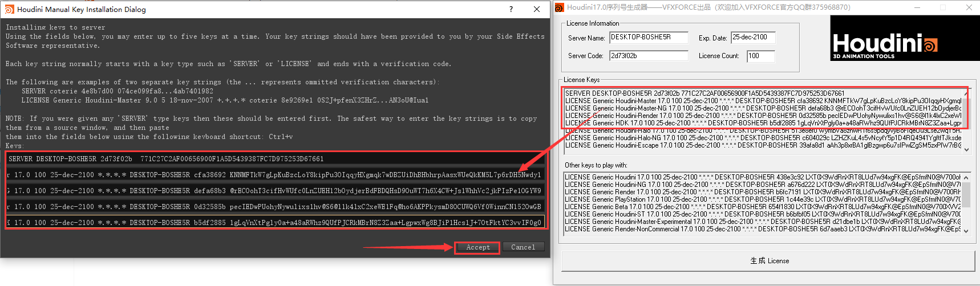Select the Generic Houdini 438e3c92 line
The height and width of the screenshot is (286, 980).
763,177
